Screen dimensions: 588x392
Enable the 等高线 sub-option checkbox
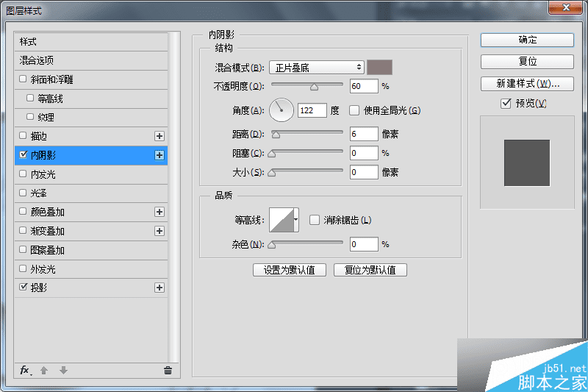click(30, 98)
